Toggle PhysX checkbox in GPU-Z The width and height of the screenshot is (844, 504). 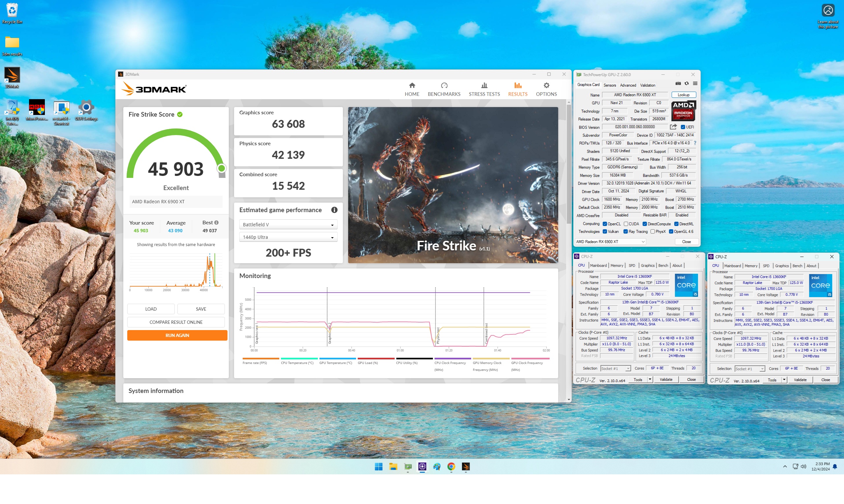652,232
